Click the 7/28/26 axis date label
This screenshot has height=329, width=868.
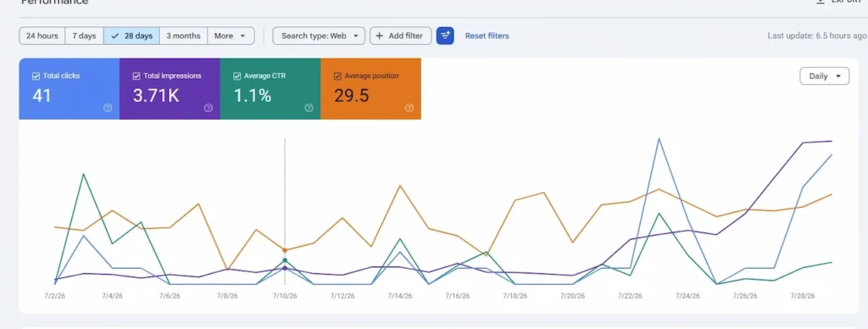pyautogui.click(x=803, y=296)
